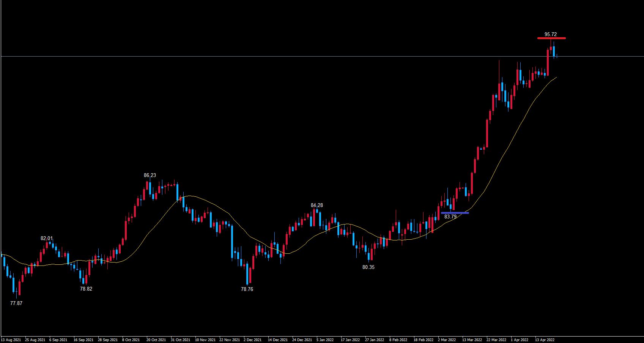This screenshot has width=644, height=343.
Task: Select the 77.87 low price label
Action: pyautogui.click(x=16, y=303)
